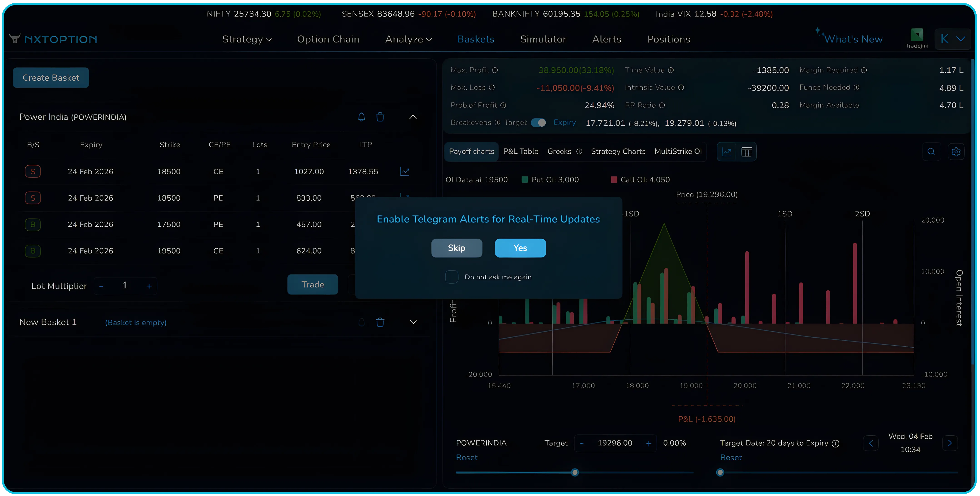Click Reset below POWERINDIA target
980x496 pixels.
[467, 458]
